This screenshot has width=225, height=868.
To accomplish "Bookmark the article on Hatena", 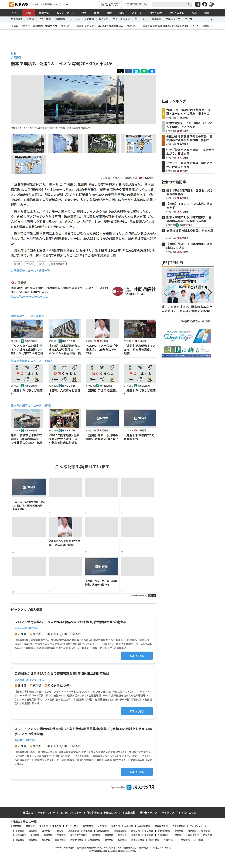I will point(136,72).
